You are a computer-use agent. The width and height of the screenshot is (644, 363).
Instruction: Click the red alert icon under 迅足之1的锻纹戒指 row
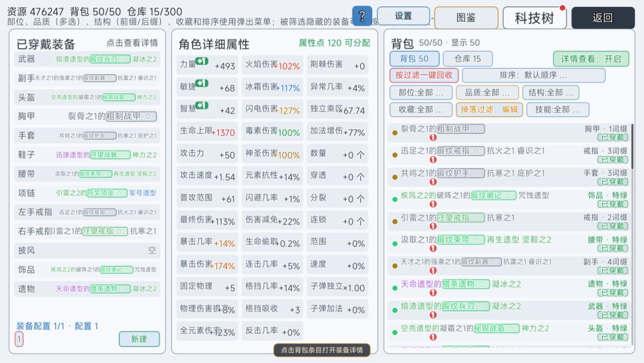click(433, 159)
